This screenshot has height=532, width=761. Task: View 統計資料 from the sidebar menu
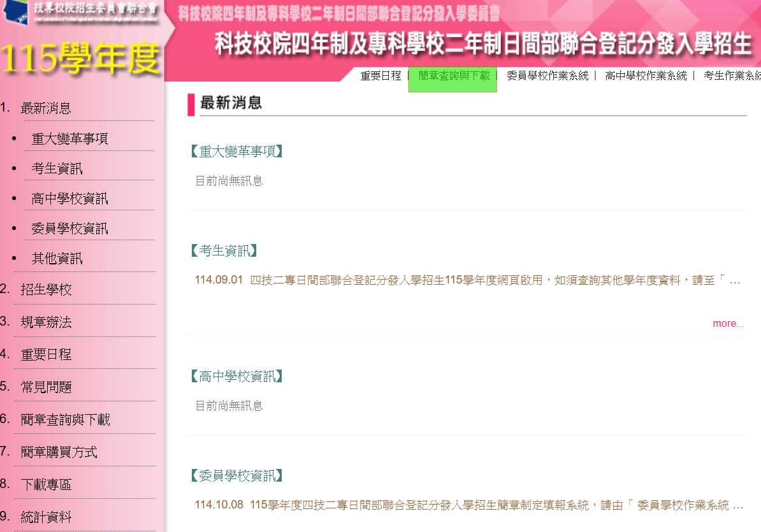[x=46, y=517]
